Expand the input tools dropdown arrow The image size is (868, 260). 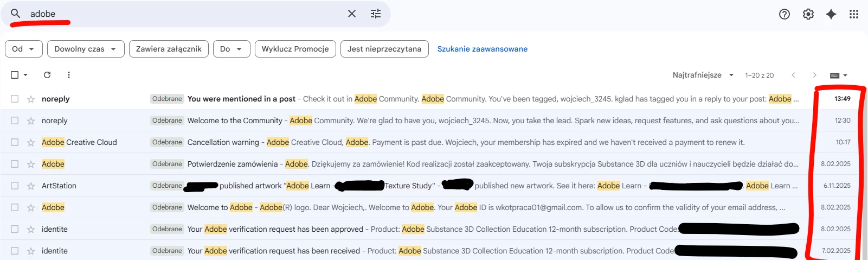click(x=845, y=75)
